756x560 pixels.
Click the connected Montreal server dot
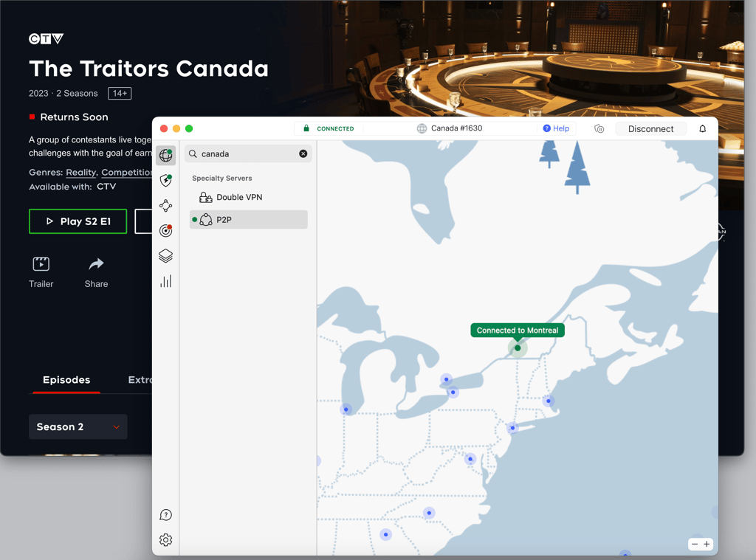pos(518,348)
